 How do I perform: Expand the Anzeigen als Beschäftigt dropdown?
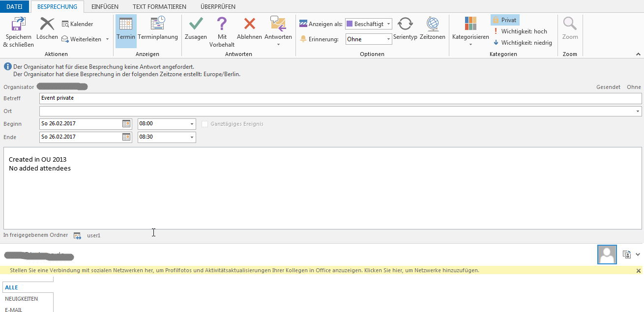(x=388, y=24)
